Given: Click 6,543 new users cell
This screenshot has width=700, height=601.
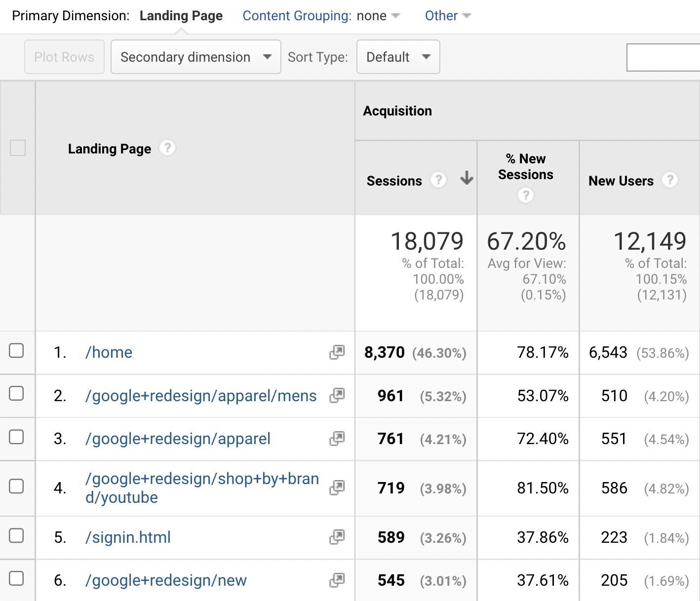Looking at the screenshot, I should coord(608,352).
